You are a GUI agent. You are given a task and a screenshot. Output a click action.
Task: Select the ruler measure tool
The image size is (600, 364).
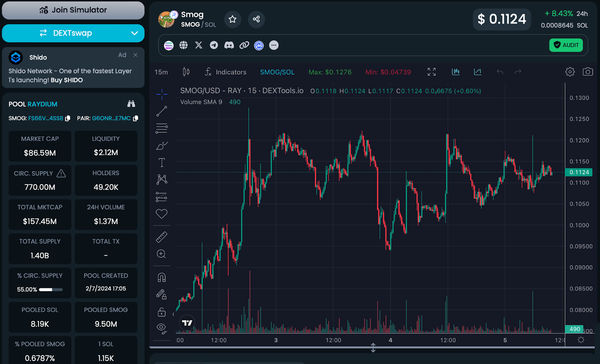pos(162,237)
